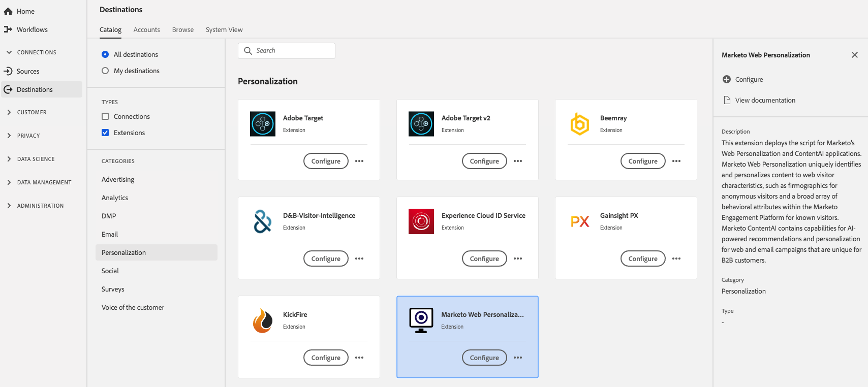
Task: Click the KickFire flame logo
Action: (263, 320)
